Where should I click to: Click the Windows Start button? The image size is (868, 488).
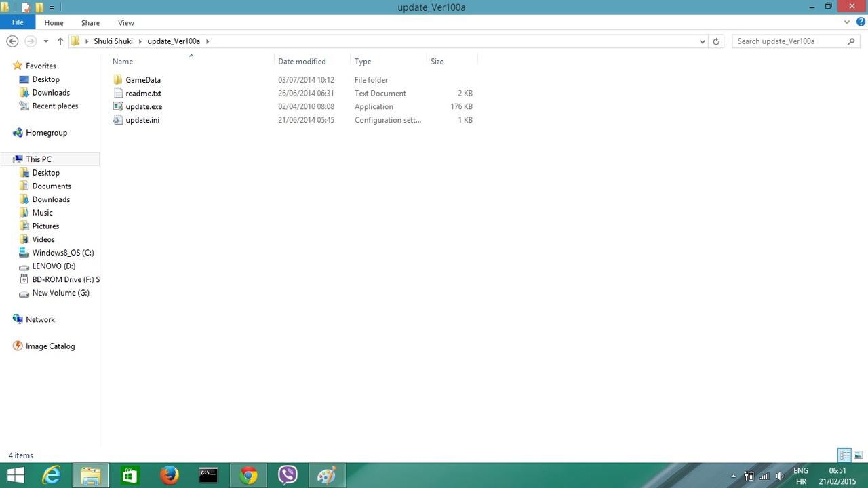tap(16, 476)
